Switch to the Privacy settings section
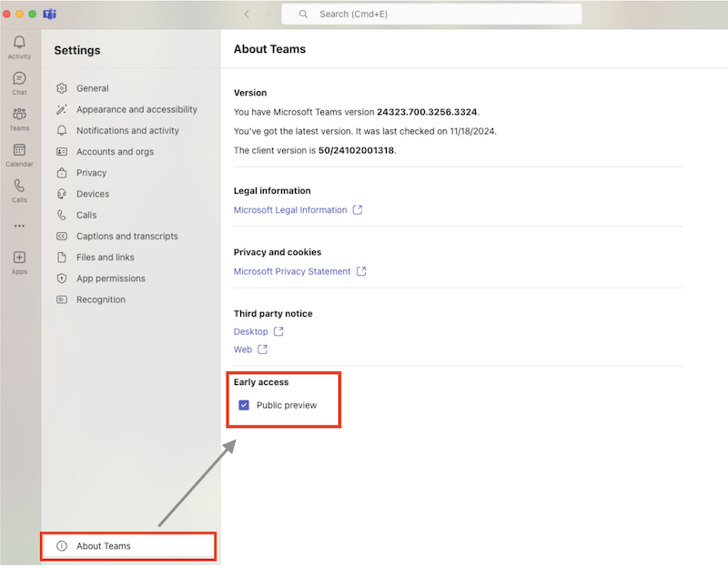728x568 pixels. tap(91, 172)
